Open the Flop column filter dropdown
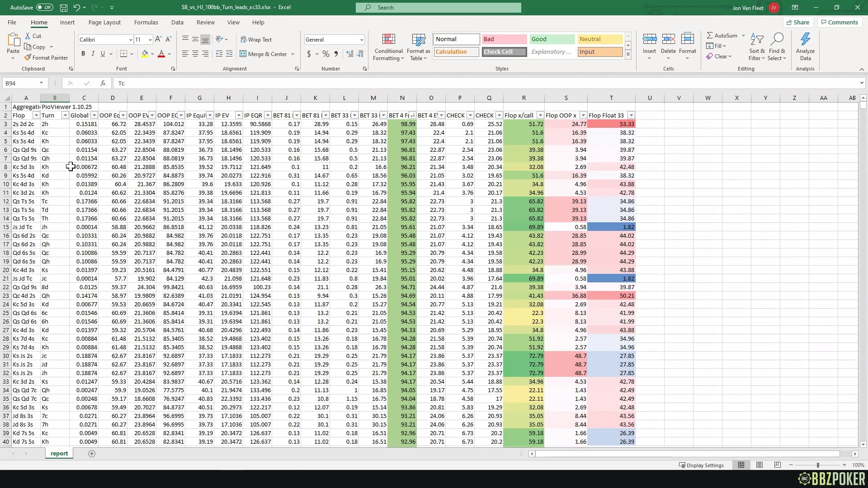This screenshot has width=868, height=488. coord(36,115)
